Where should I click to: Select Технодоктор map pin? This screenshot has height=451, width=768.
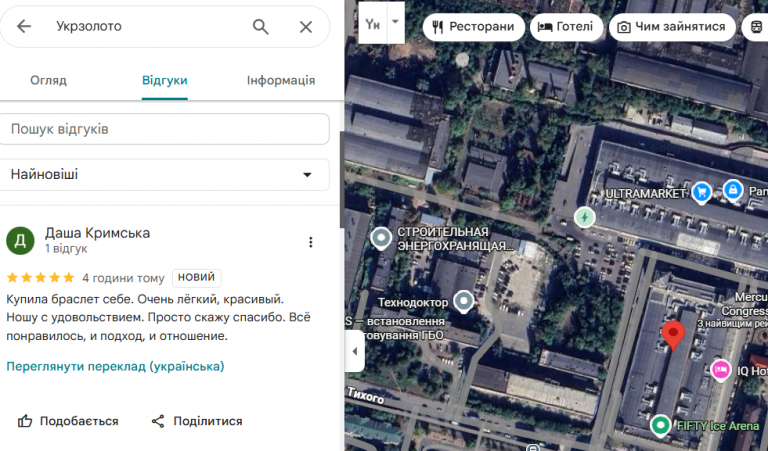pyautogui.click(x=463, y=302)
